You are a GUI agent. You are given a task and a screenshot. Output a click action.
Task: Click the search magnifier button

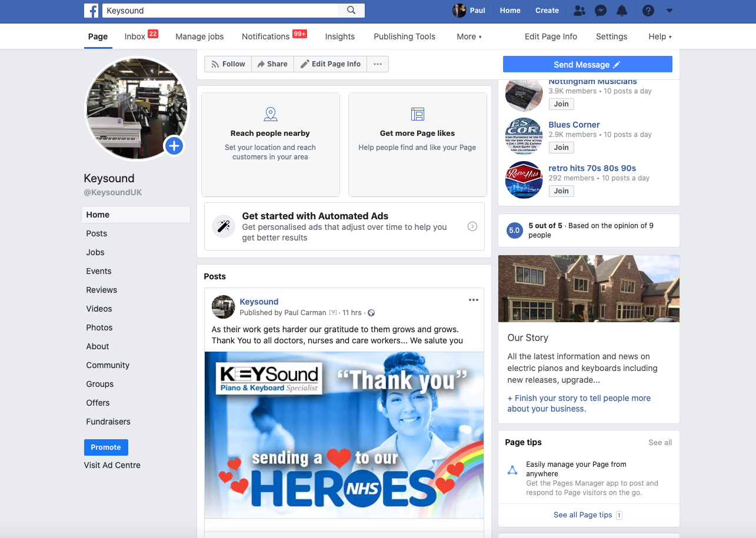tap(351, 10)
